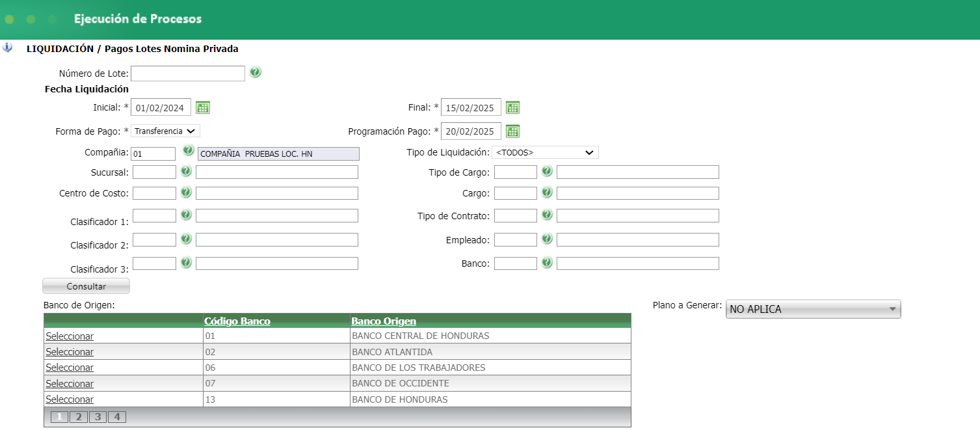Expand the Forma de Pago dropdown

click(x=166, y=131)
